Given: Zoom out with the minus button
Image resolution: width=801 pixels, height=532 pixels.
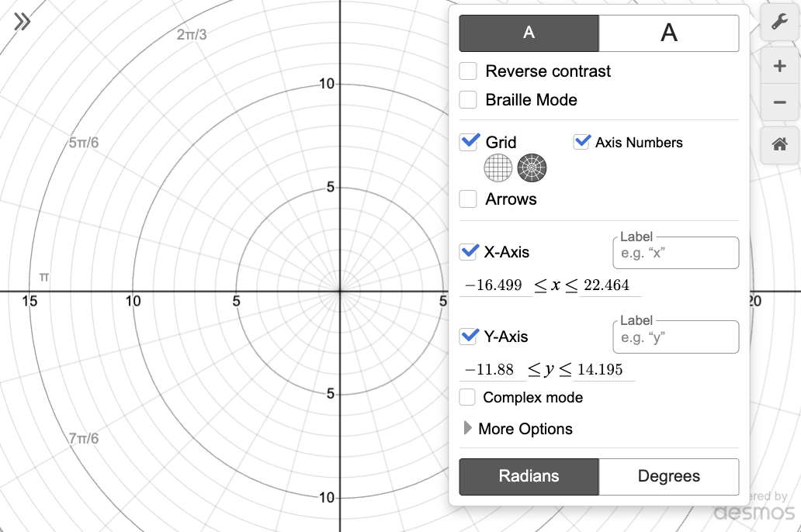Looking at the screenshot, I should pyautogui.click(x=779, y=102).
